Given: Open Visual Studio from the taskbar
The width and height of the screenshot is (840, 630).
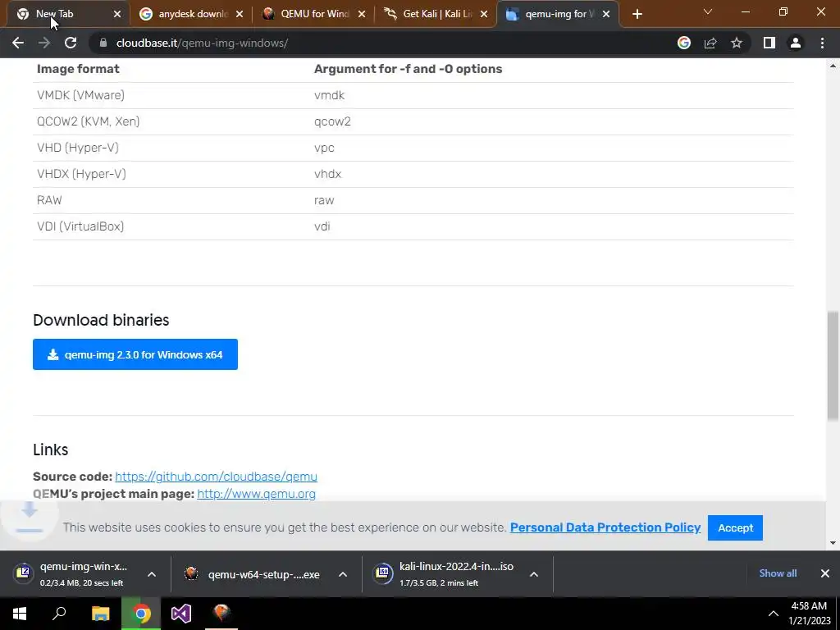Looking at the screenshot, I should pos(181,614).
